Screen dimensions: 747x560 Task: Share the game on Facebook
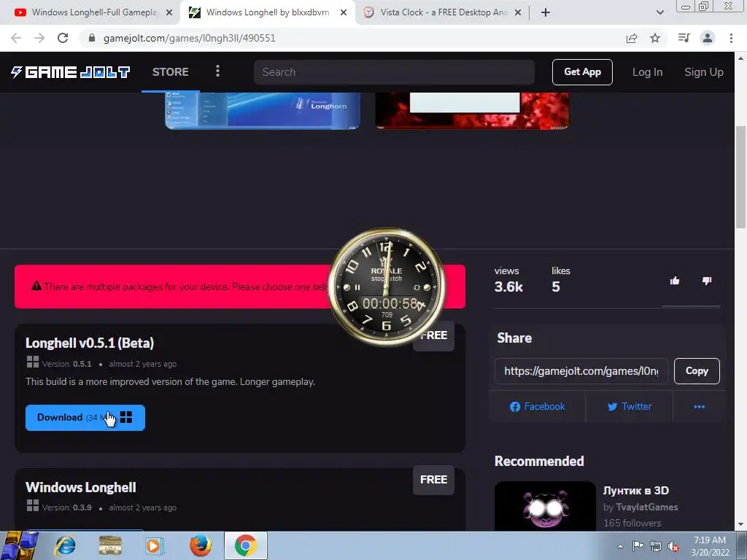537,406
